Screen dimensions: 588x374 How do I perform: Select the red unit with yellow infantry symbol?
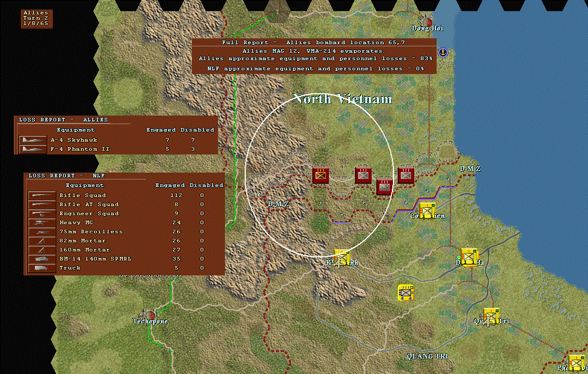pyautogui.click(x=320, y=175)
